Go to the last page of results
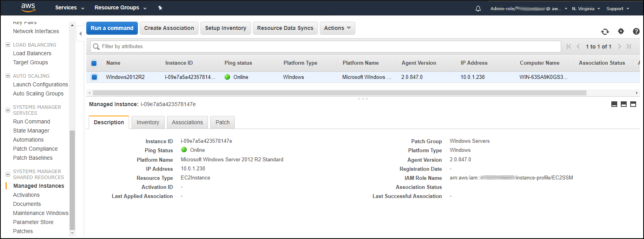The height and width of the screenshot is (239, 644). click(629, 47)
